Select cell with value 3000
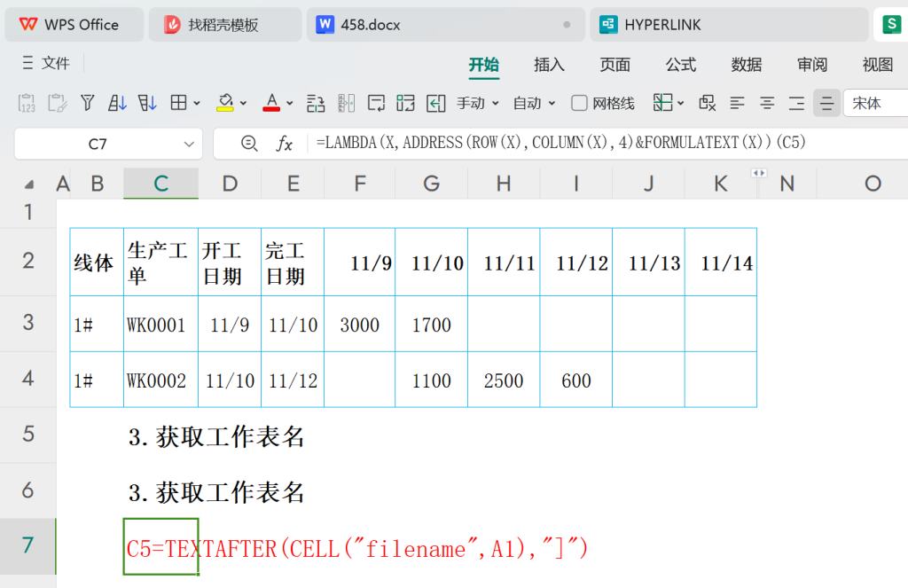908x588 pixels. [x=360, y=324]
